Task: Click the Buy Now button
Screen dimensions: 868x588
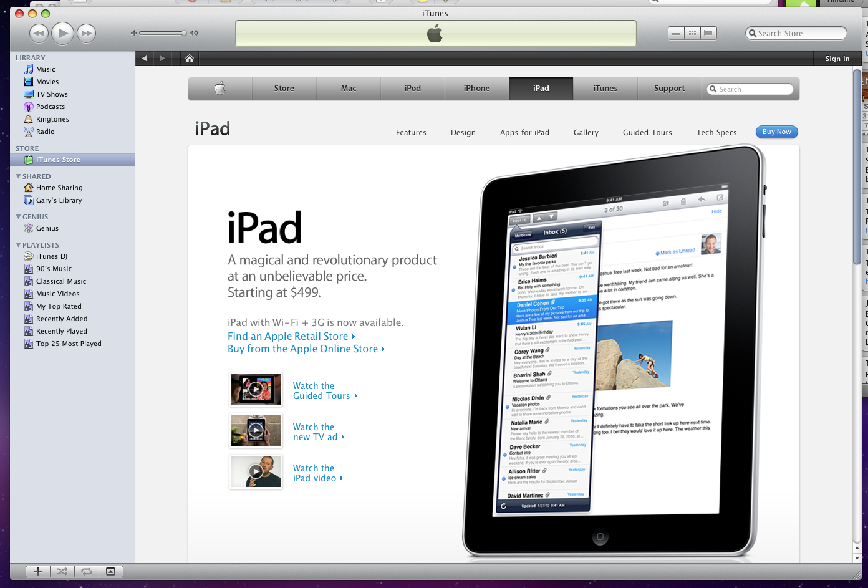Action: click(x=776, y=132)
